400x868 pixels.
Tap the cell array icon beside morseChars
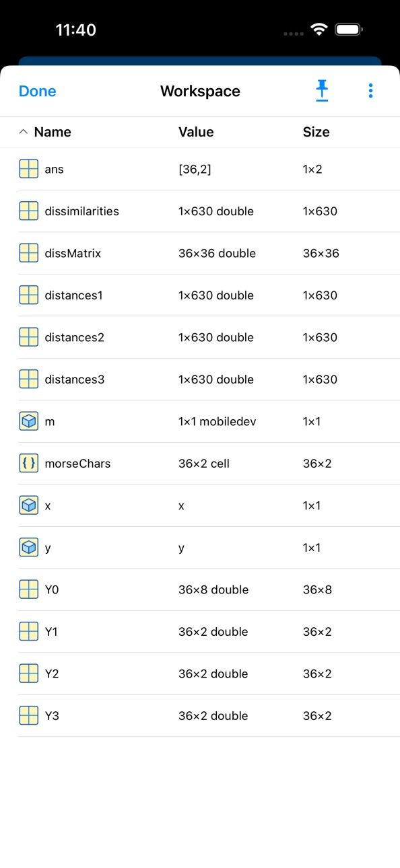pos(28,464)
